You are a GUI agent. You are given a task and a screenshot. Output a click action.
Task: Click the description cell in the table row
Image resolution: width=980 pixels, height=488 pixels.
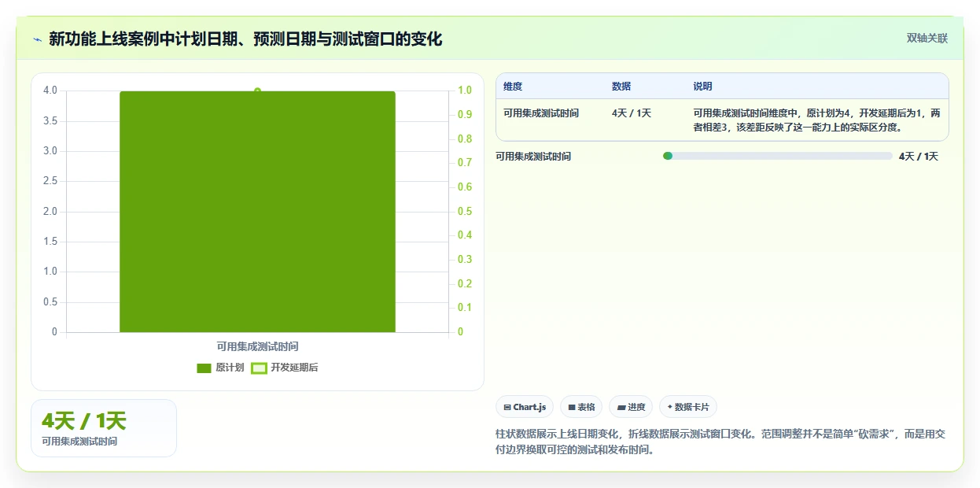point(816,120)
